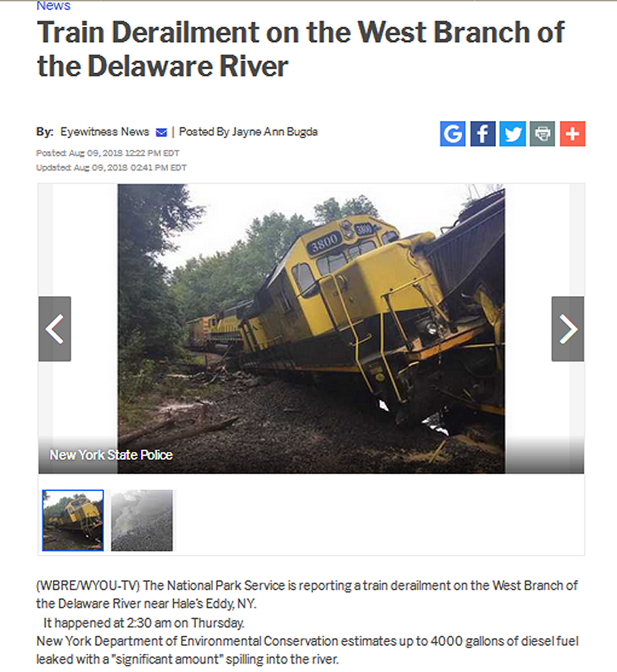Click the Posted Aug 09 timestamp

tap(108, 153)
